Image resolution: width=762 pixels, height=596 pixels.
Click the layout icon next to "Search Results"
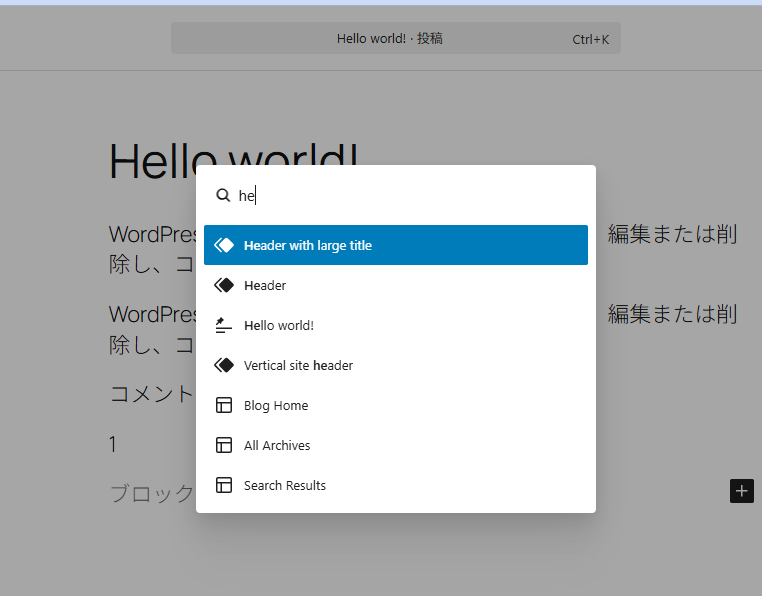point(224,485)
